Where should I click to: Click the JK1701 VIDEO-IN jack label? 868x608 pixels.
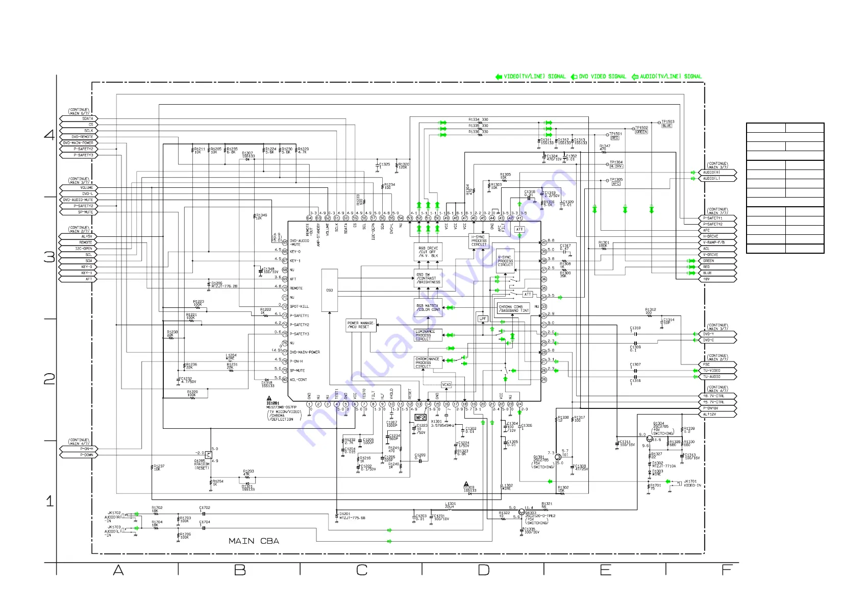(x=692, y=483)
